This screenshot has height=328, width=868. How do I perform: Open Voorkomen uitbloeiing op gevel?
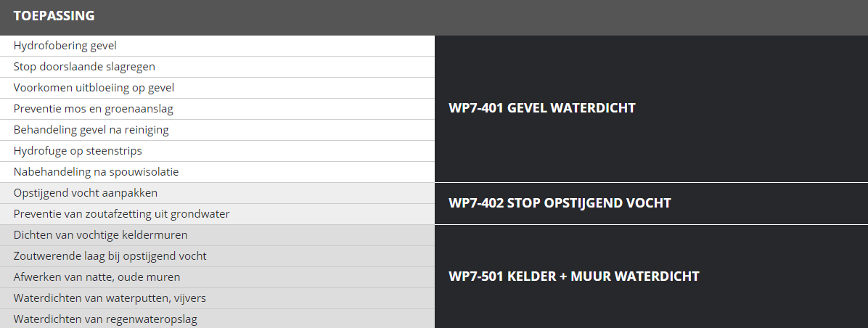pos(94,88)
